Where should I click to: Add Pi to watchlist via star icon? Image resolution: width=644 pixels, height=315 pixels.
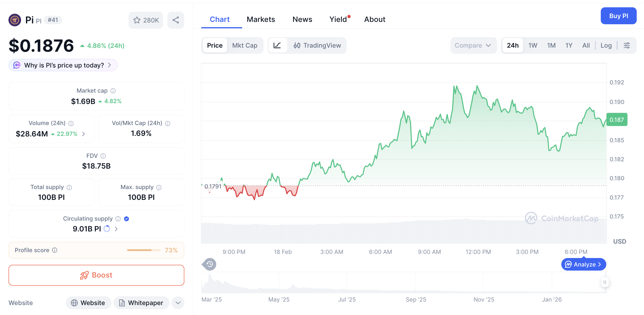[137, 20]
